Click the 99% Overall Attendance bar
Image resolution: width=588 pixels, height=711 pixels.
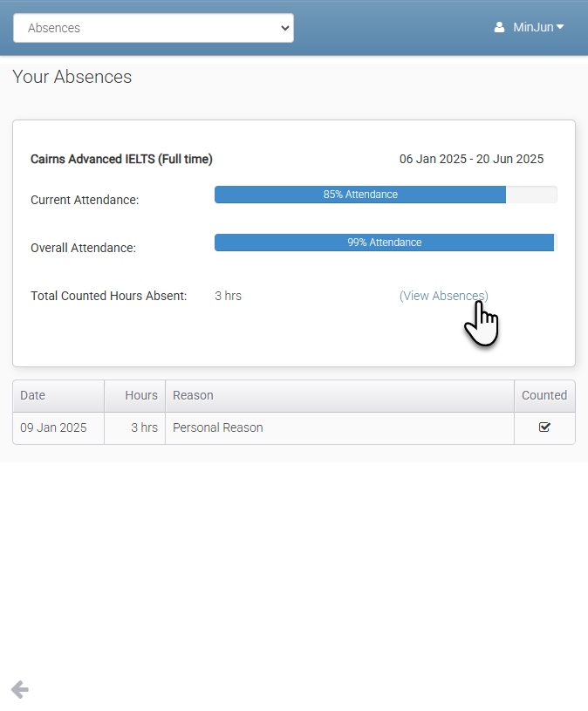[384, 243]
